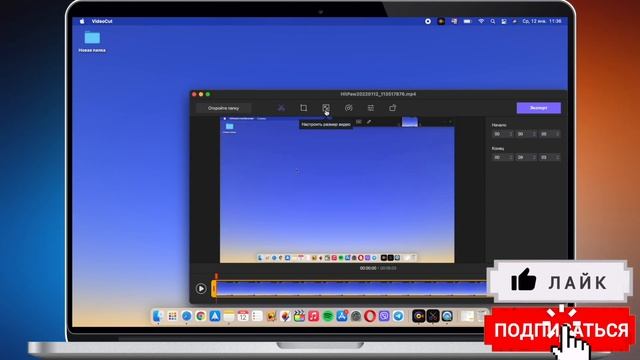This screenshot has width=640, height=360.
Task: Open the adjustment sliders tool icon
Action: coord(371,108)
